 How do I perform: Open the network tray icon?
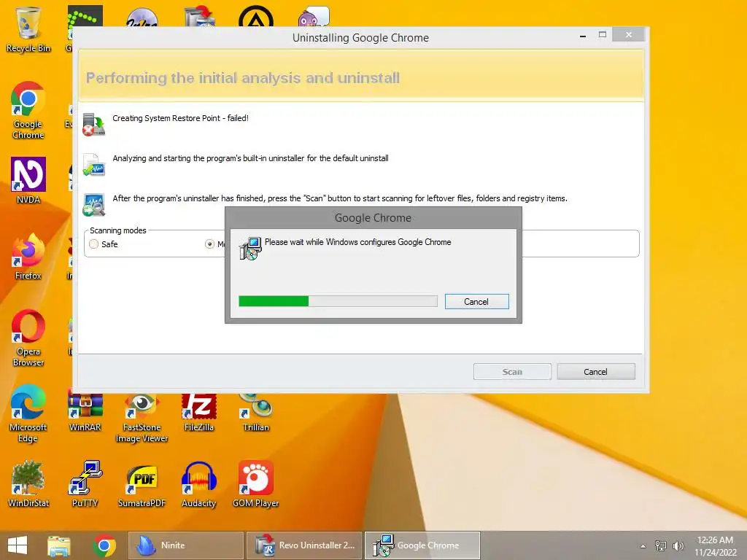[x=661, y=545]
